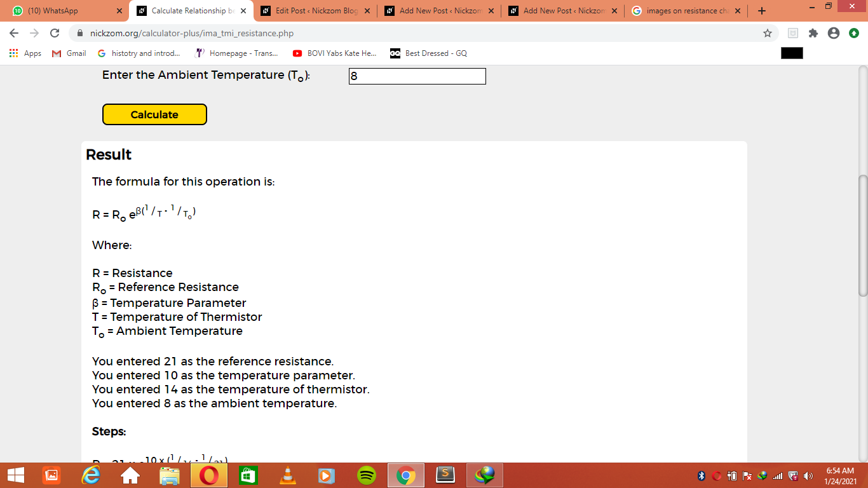Click the address bar URL

[x=192, y=33]
